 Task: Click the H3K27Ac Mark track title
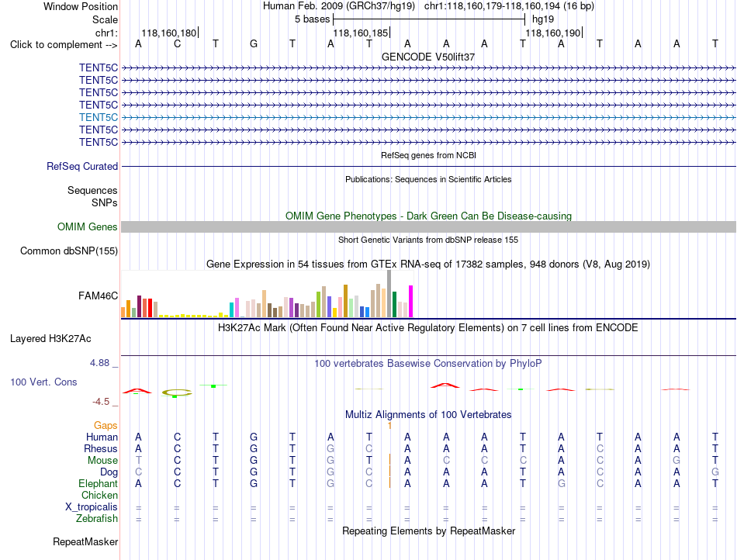coord(428,327)
